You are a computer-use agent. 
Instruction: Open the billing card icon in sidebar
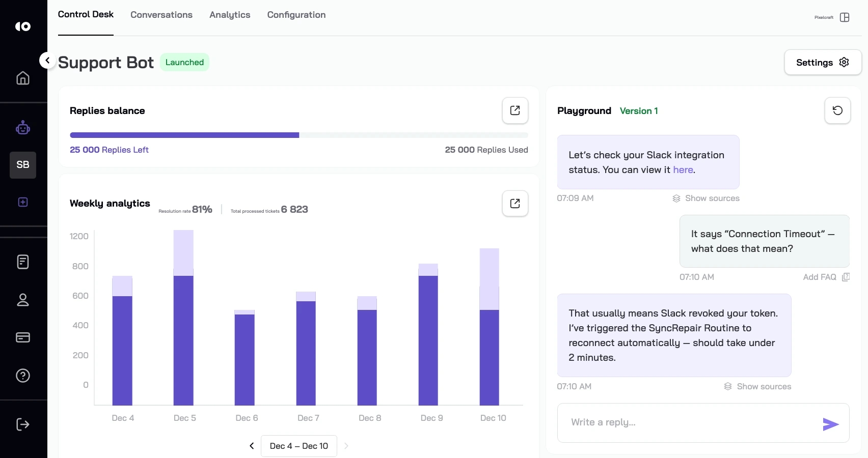pos(23,337)
